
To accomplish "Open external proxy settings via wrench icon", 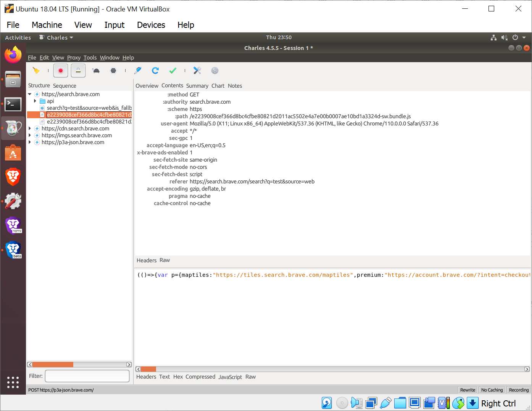I will pyautogui.click(x=197, y=71).
